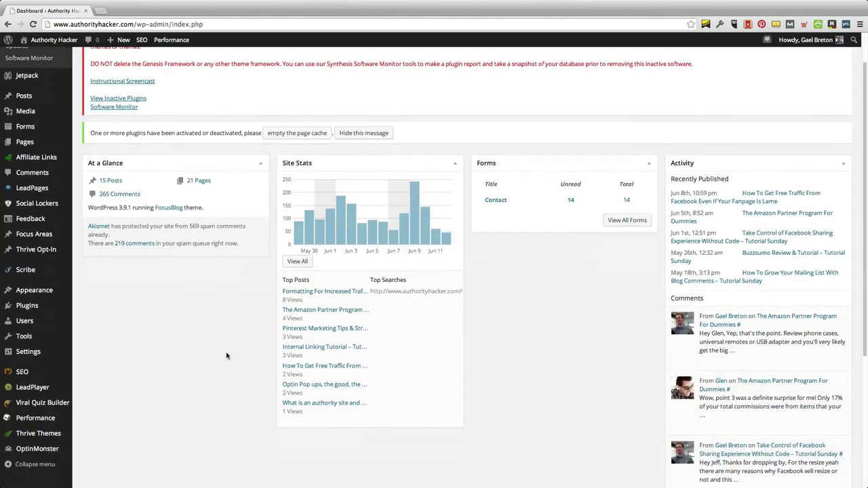Click the Hide this message button
The width and height of the screenshot is (868, 488).
tap(364, 133)
